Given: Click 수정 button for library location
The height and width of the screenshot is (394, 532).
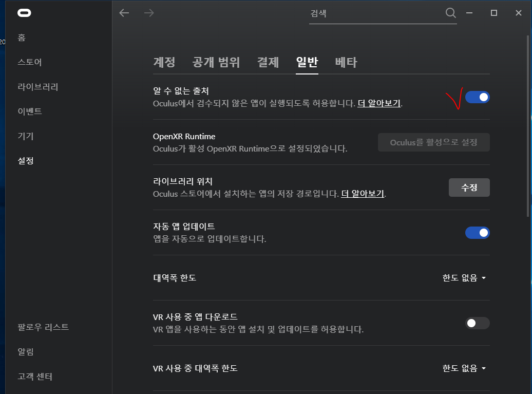Looking at the screenshot, I should pyautogui.click(x=469, y=187).
